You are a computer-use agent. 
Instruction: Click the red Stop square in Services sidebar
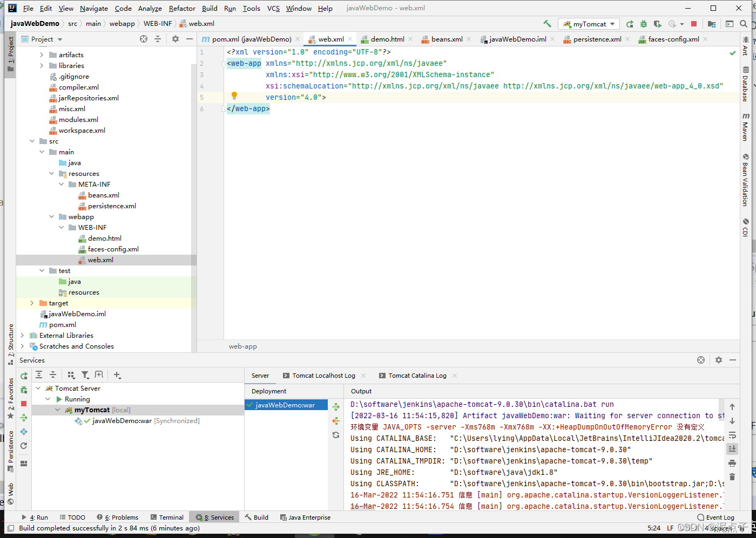pos(24,404)
